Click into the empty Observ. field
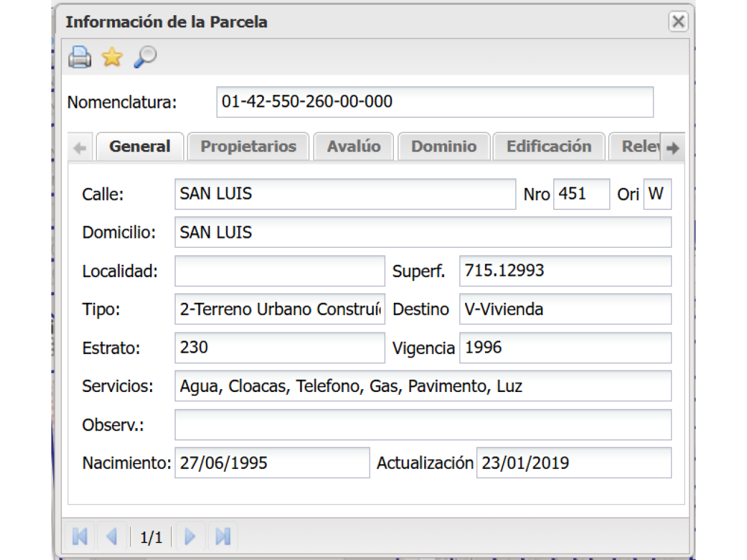The width and height of the screenshot is (747, 560). coord(423,425)
